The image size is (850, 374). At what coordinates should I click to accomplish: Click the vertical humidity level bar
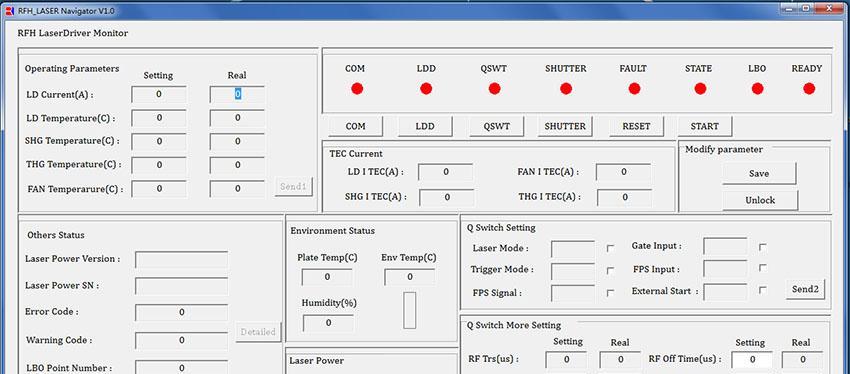pyautogui.click(x=410, y=310)
